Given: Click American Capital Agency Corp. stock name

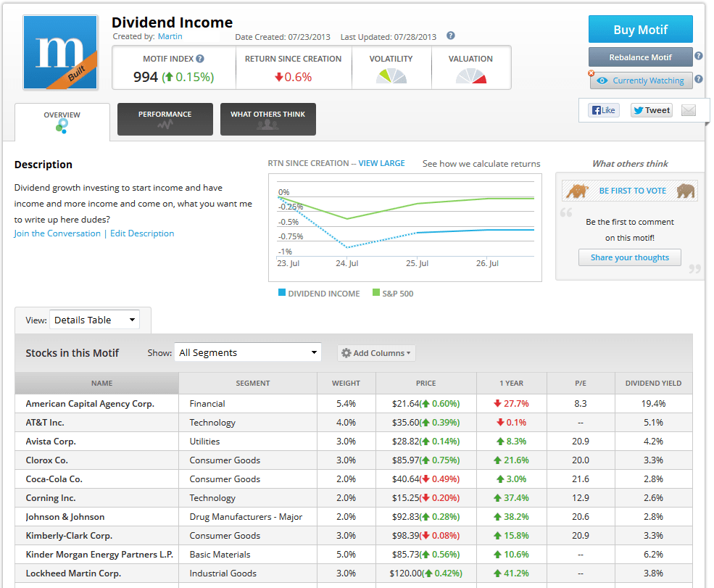Looking at the screenshot, I should click(90, 404).
